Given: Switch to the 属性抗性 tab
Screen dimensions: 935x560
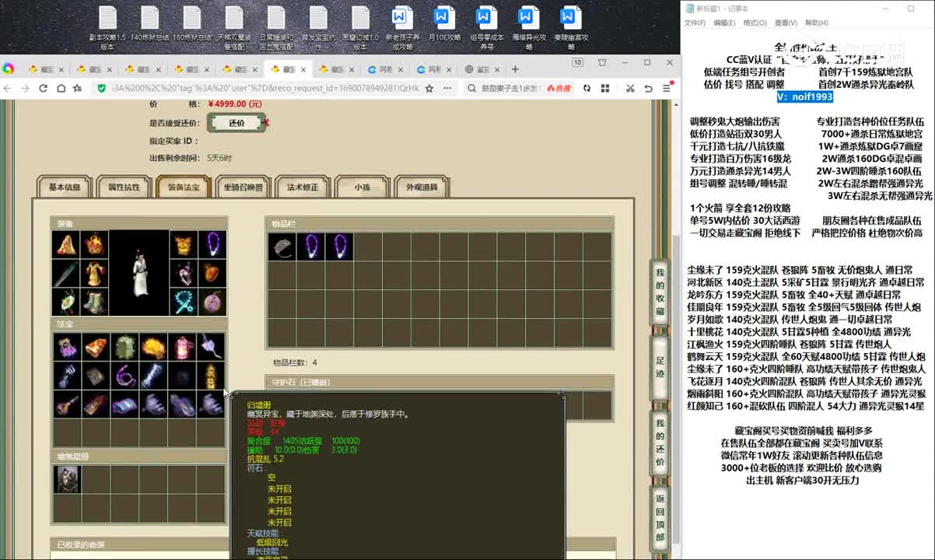Looking at the screenshot, I should tap(124, 187).
